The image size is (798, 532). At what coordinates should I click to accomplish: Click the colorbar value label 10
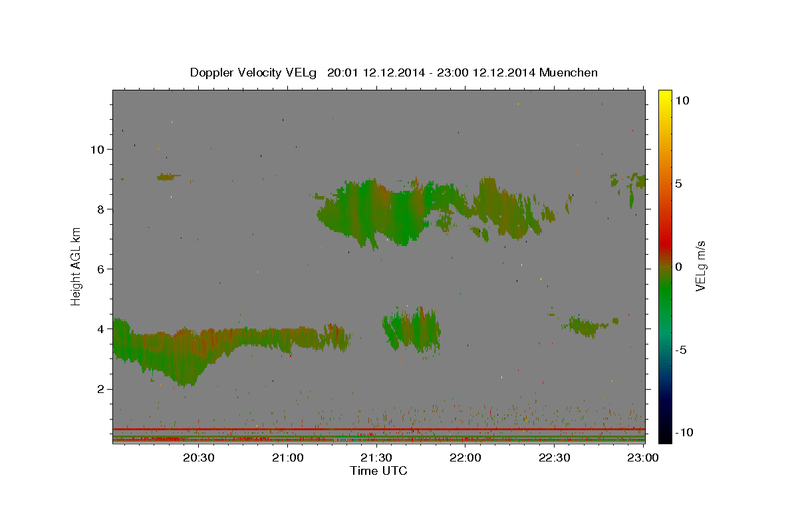(682, 100)
